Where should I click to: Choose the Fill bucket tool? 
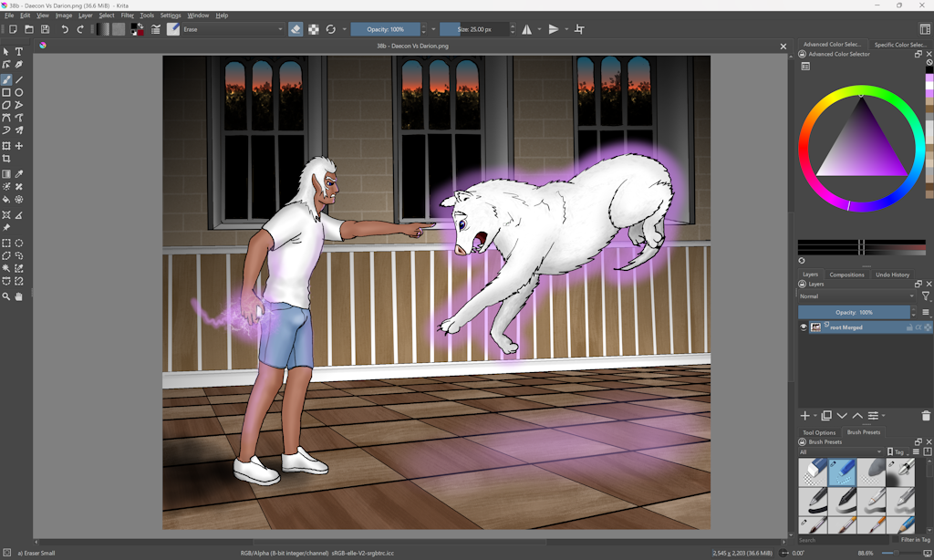tap(6, 199)
